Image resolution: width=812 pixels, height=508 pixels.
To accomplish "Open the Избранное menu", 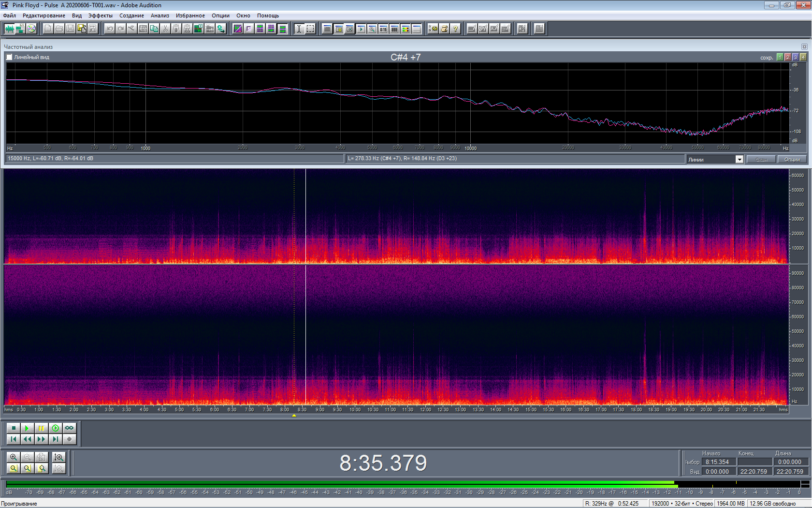I will point(190,15).
